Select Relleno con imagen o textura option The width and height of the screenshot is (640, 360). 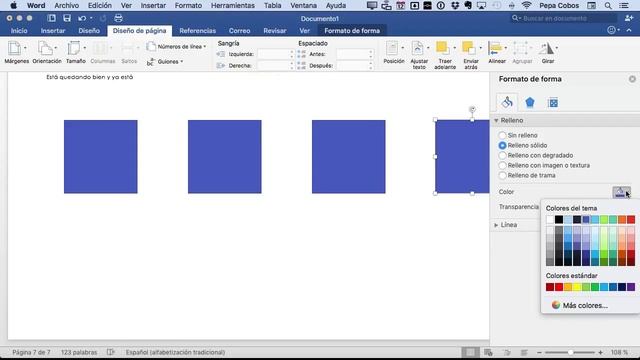[502, 165]
